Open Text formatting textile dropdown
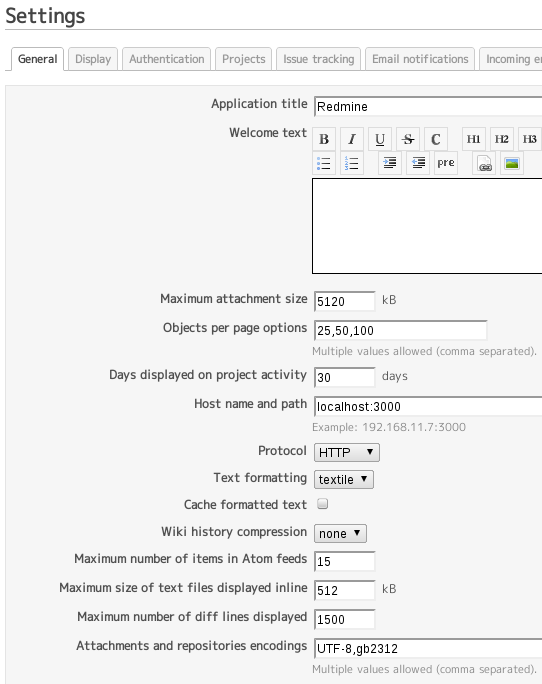The height and width of the screenshot is (684, 542). [343, 479]
